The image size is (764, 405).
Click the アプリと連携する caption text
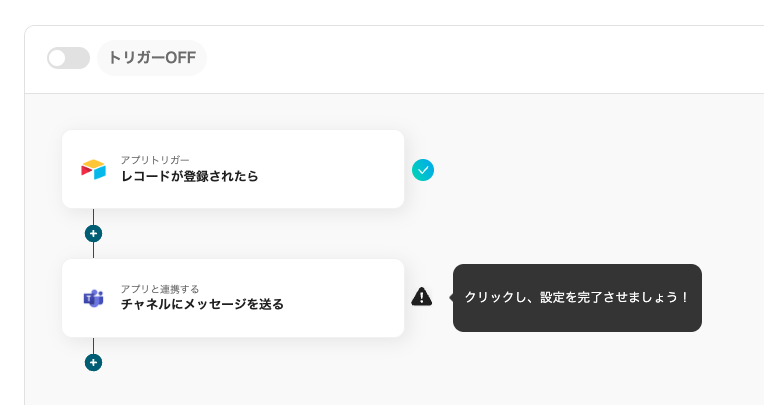[x=159, y=288]
